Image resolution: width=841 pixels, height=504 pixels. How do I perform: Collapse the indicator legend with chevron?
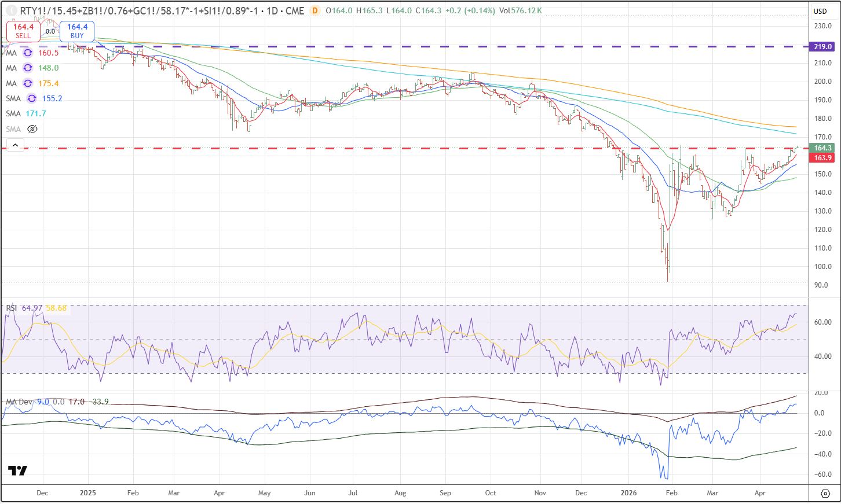15,145
